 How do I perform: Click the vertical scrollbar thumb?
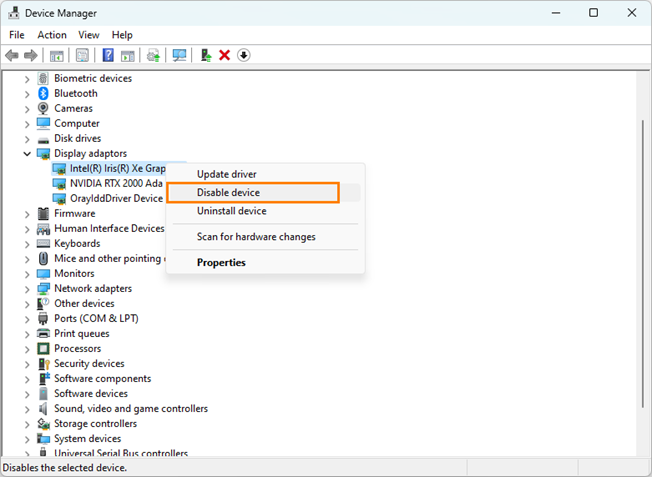(642, 264)
